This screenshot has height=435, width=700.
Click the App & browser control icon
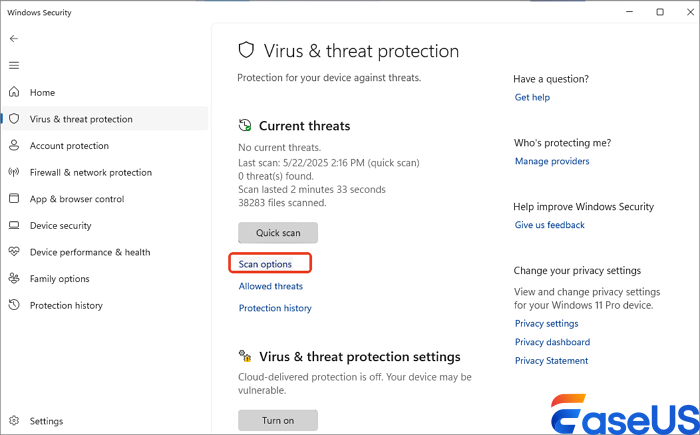(x=14, y=199)
